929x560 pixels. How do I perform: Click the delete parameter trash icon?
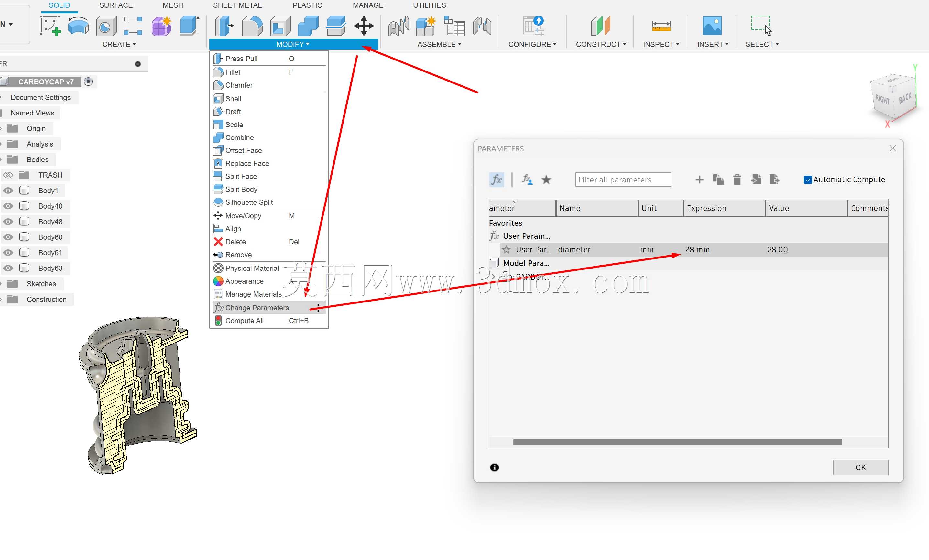click(737, 180)
